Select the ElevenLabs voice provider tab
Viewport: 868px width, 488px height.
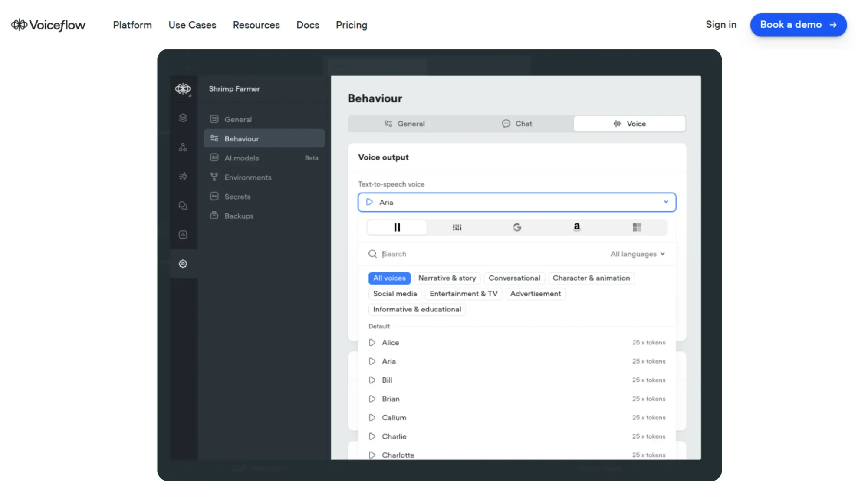point(396,227)
